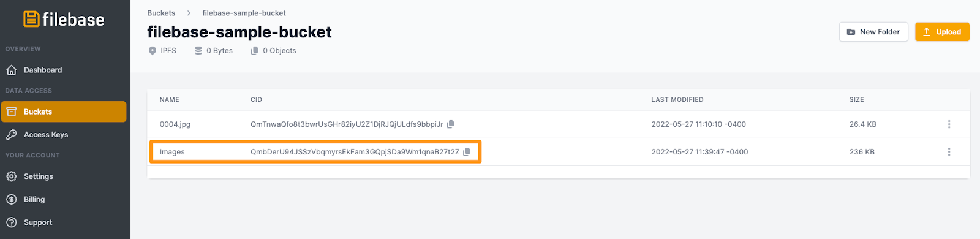Image resolution: width=980 pixels, height=239 pixels.
Task: Sort by Name column header
Action: coord(170,99)
